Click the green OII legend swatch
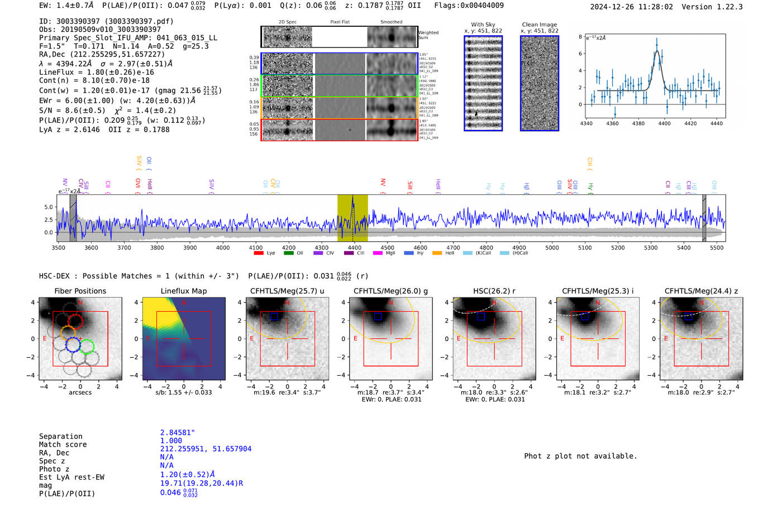This screenshot has height=532, width=782. (x=288, y=253)
